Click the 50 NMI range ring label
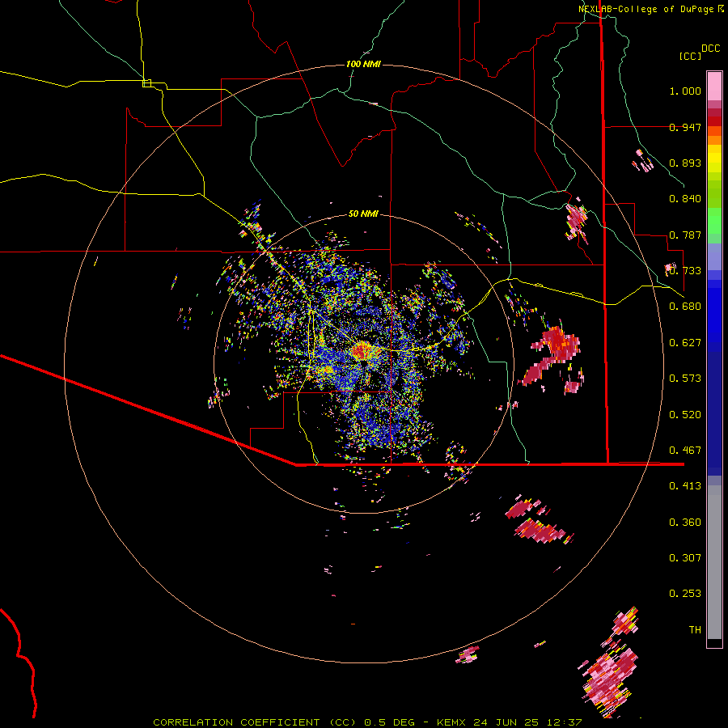 coord(363,214)
